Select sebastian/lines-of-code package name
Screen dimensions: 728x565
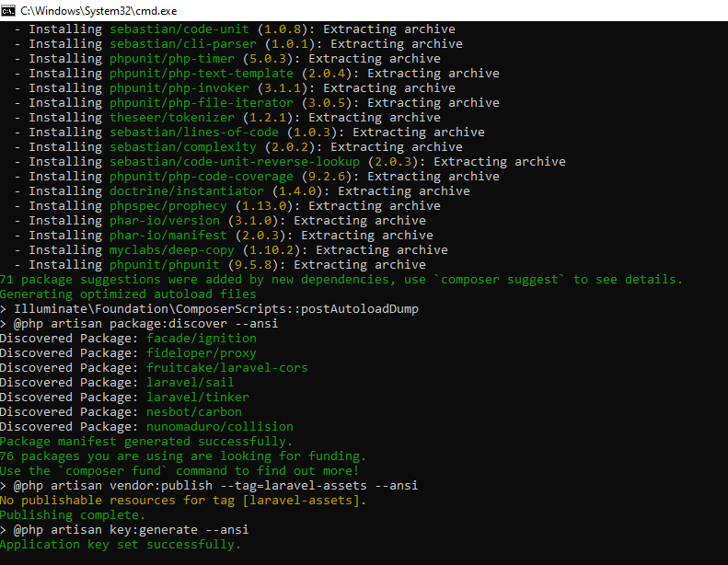coord(194,133)
